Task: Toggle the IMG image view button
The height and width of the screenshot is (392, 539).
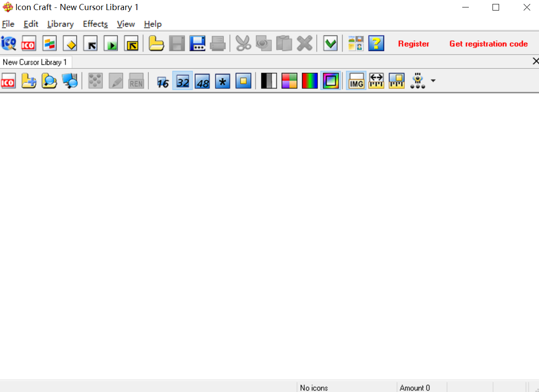Action: [356, 81]
